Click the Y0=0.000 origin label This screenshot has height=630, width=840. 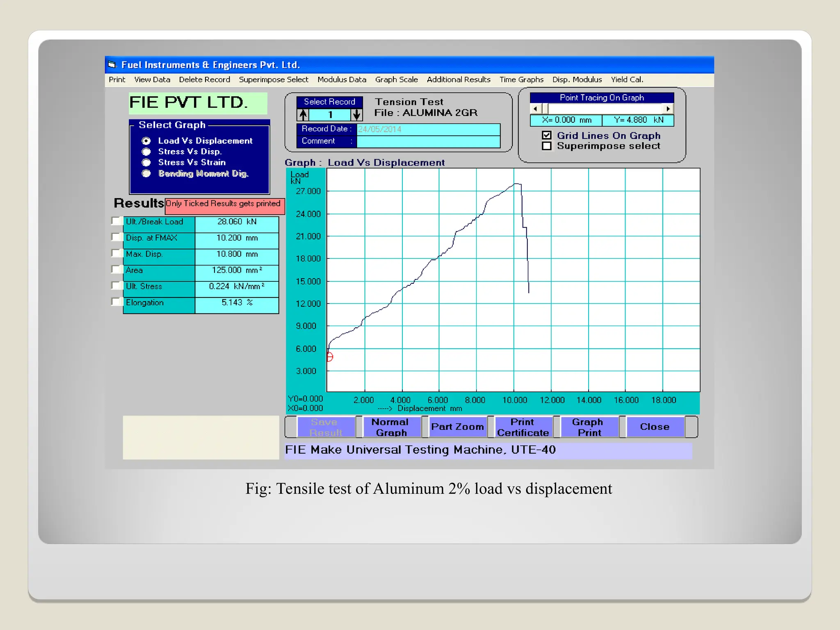click(x=306, y=399)
